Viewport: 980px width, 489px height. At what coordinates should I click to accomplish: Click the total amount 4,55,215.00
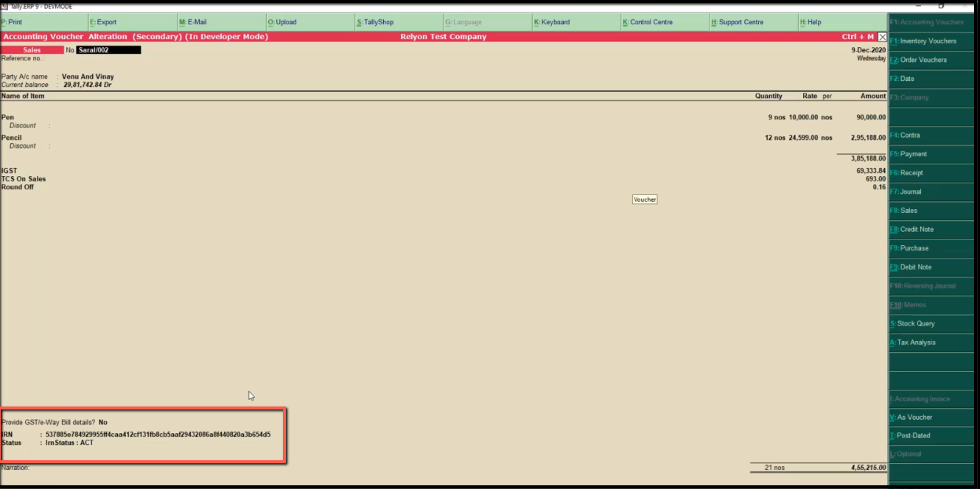point(868,468)
